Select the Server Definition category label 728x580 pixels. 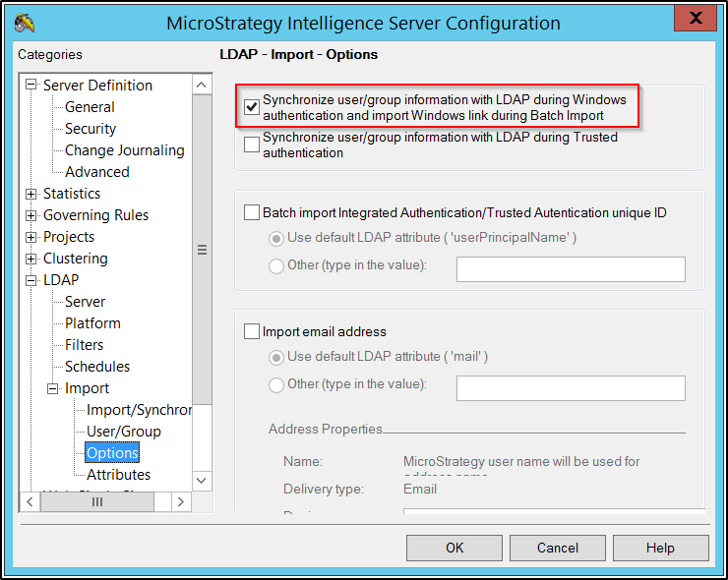pos(97,86)
